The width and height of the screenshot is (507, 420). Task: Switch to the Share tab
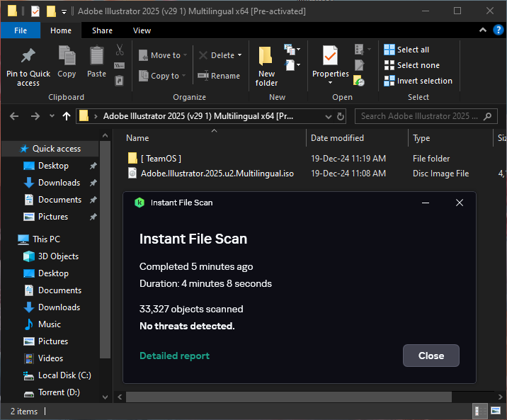102,30
